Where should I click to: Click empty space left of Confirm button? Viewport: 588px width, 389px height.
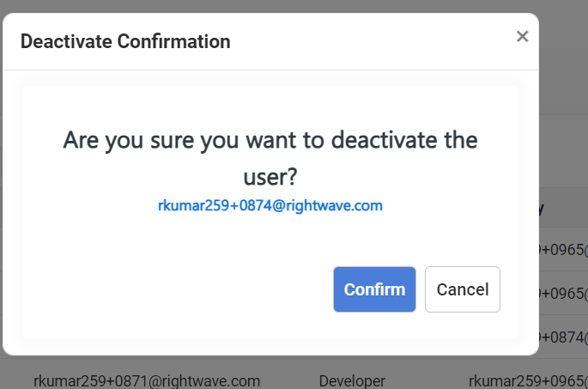(176, 289)
